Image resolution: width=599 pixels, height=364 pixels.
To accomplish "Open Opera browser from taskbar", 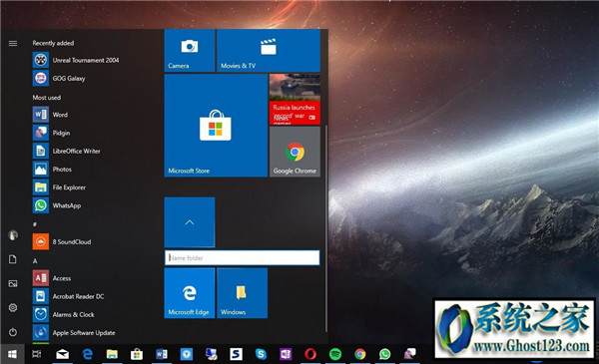I will point(310,354).
